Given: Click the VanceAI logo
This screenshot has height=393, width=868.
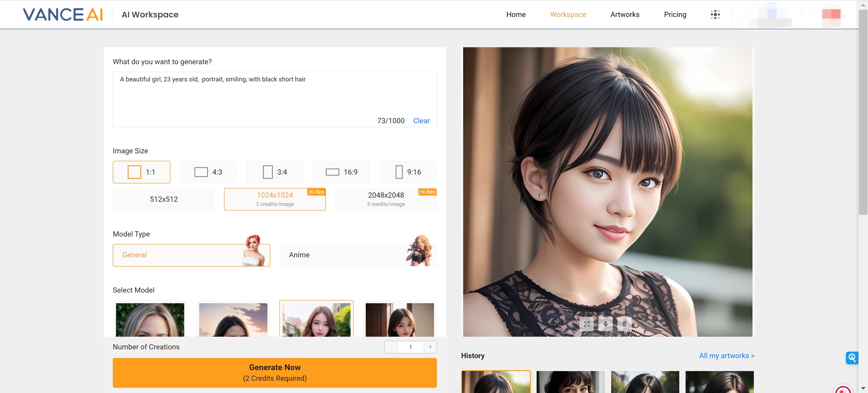Looking at the screenshot, I should point(63,14).
